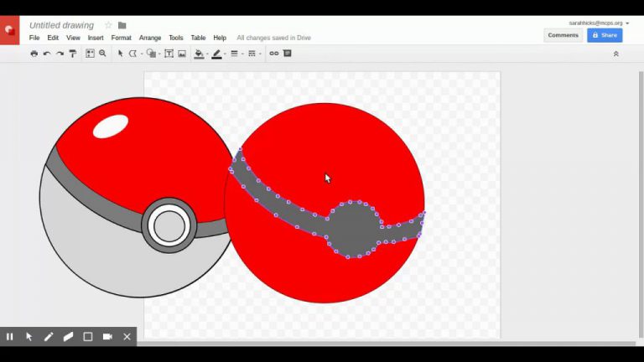Viewport: 644px width, 362px height.
Task: Undo the last action
Action: (47, 54)
